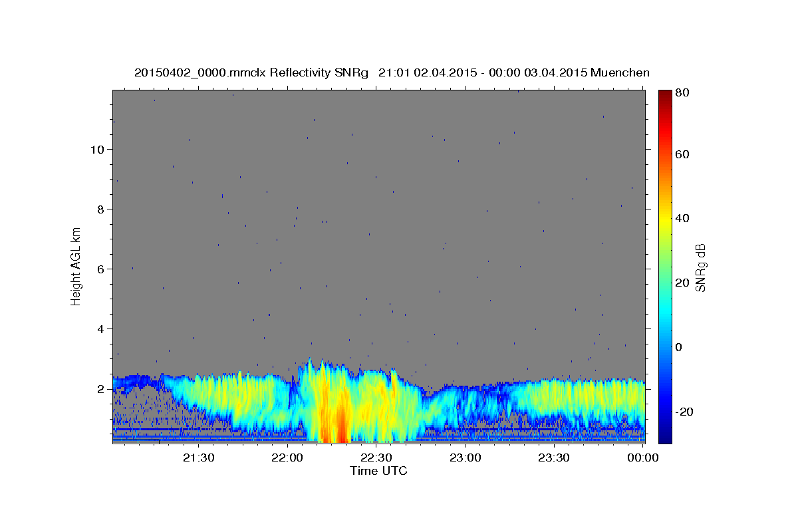Click colorbar value 0
This screenshot has width=798, height=532.
680,347
